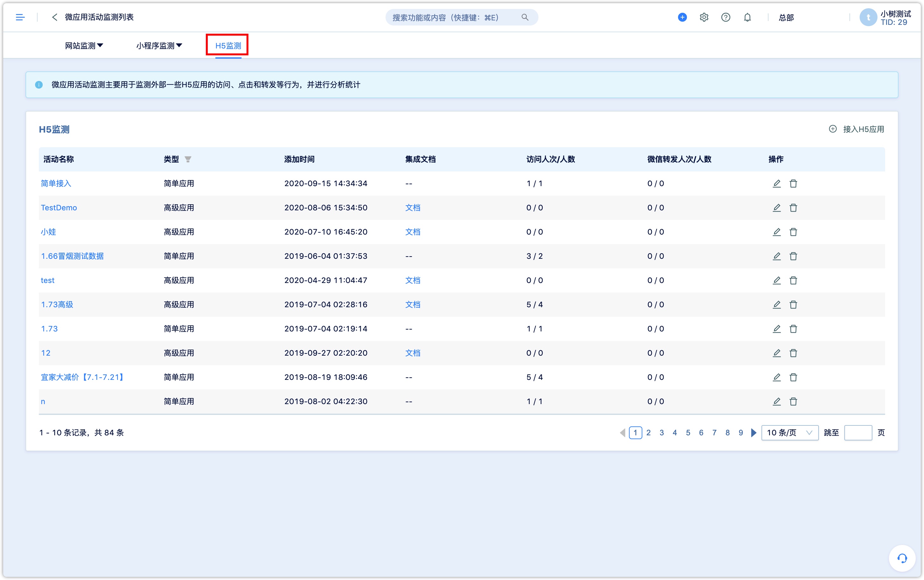The image size is (924, 580).
Task: Open the help question mark icon
Action: [x=725, y=17]
